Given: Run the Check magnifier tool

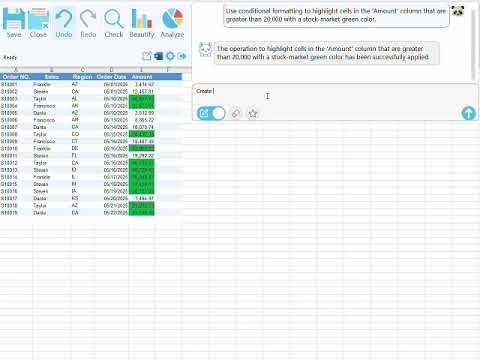Looking at the screenshot, I should point(114,23).
